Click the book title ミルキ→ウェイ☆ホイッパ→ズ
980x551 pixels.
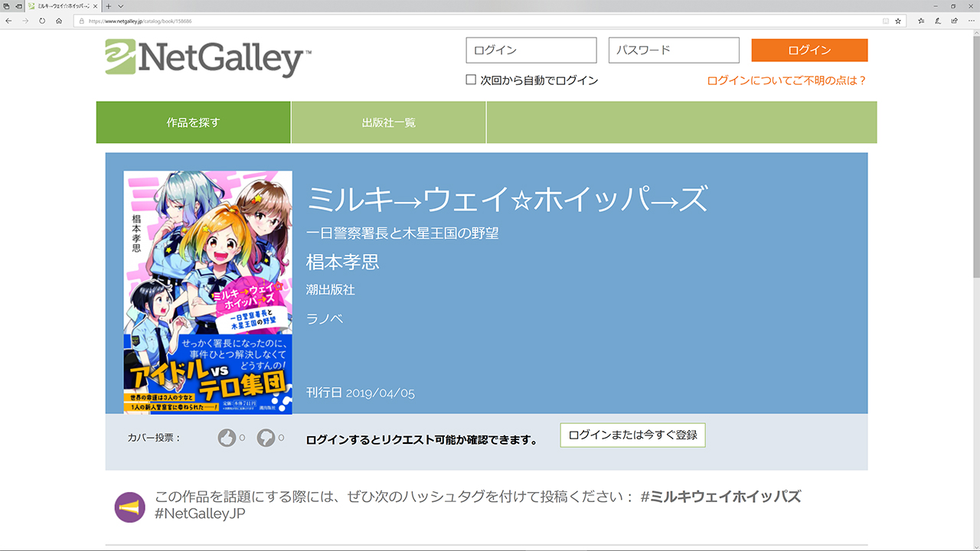(507, 200)
